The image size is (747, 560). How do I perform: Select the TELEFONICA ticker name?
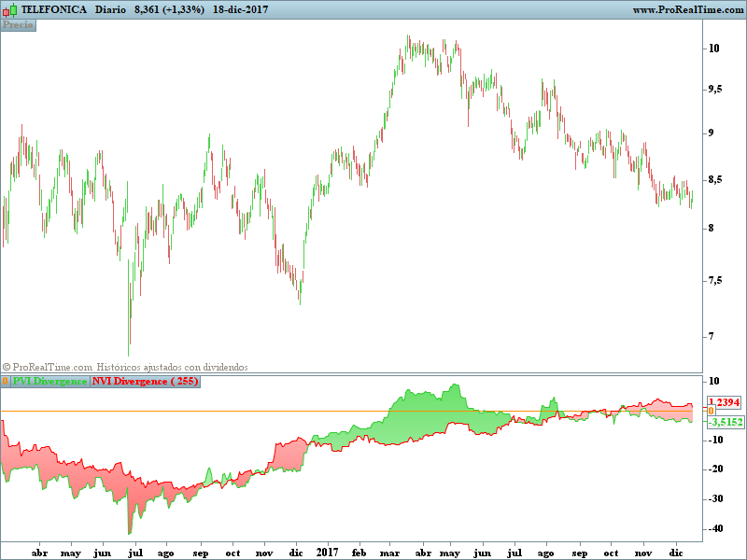[x=54, y=9]
